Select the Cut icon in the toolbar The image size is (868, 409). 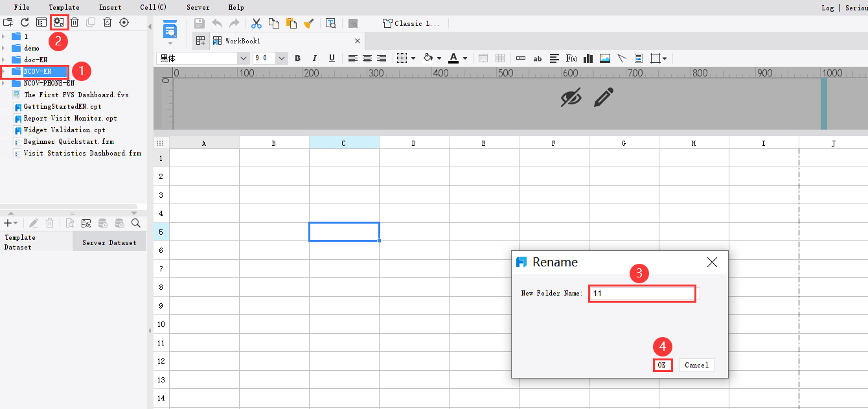256,23
